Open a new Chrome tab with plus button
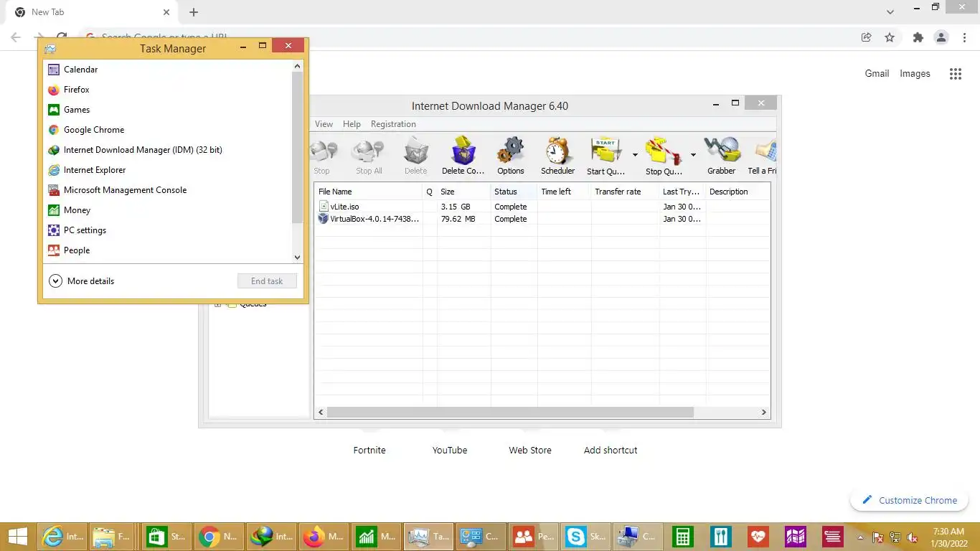Viewport: 980px width, 551px height. pyautogui.click(x=194, y=12)
